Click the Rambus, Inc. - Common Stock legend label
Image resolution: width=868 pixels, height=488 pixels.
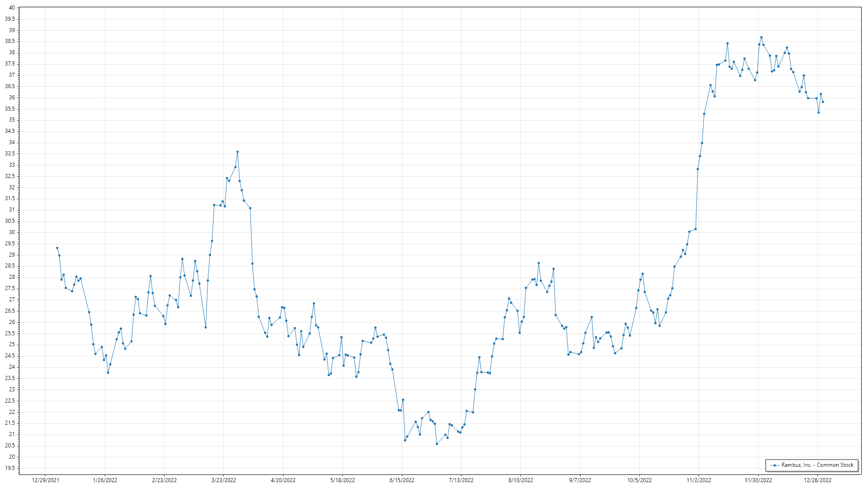point(817,465)
